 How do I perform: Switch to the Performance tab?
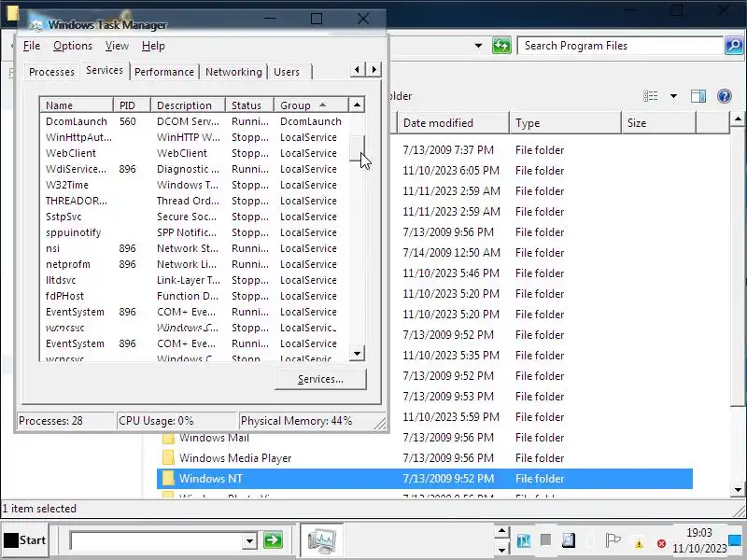click(x=164, y=72)
